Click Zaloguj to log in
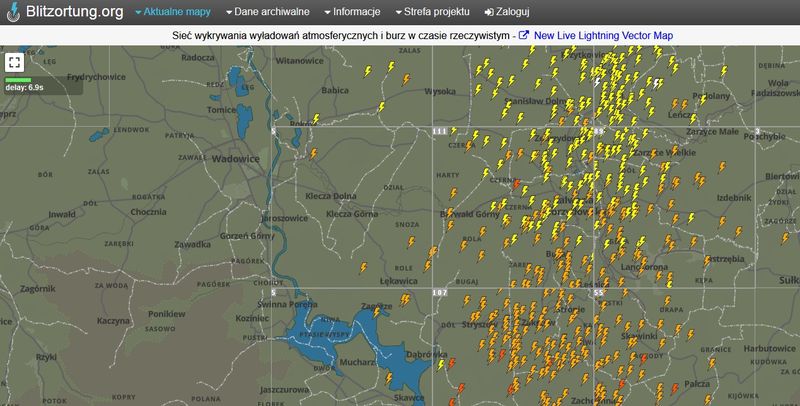Viewport: 800px width, 406px height. click(x=508, y=12)
